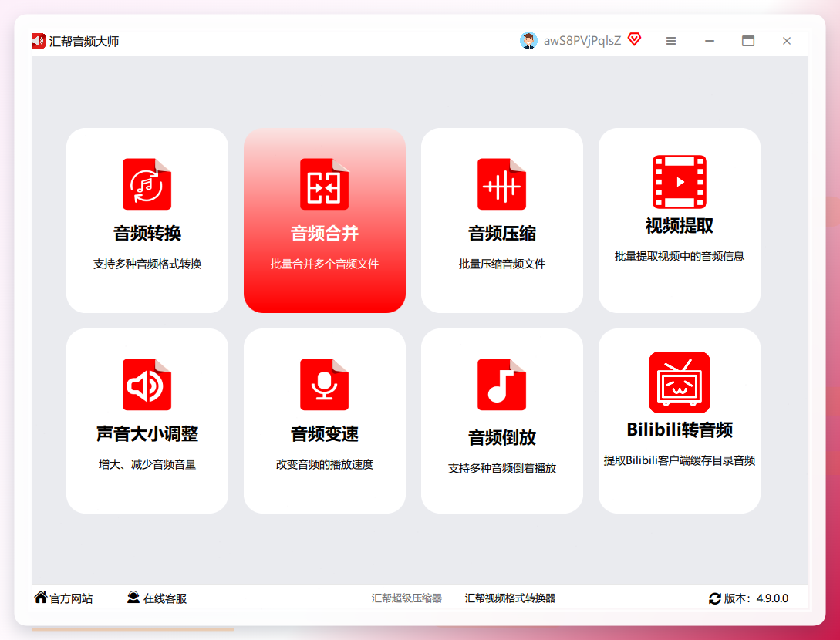Click the 批量提取视频中的音频信息 description
840x640 pixels.
pos(680,256)
